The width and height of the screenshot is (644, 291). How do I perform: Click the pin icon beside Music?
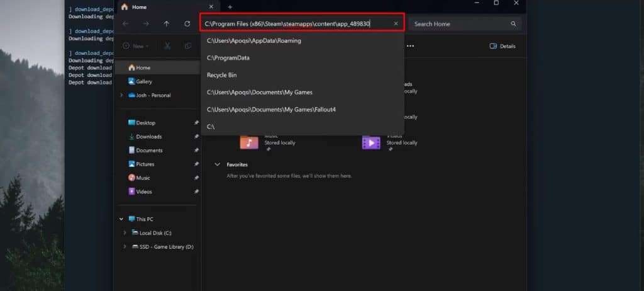click(196, 178)
